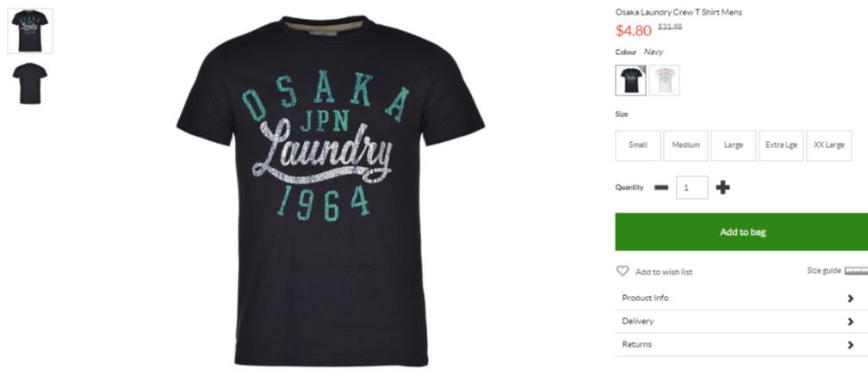Select size Medium
The width and height of the screenshot is (868, 376).
pos(685,145)
